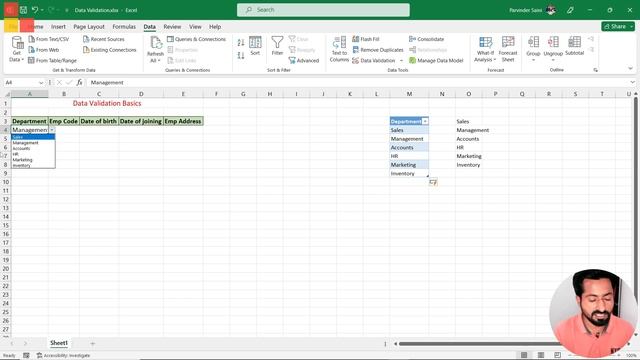Open Outline dialog launcher
This screenshot has height=360, width=640.
click(596, 70)
